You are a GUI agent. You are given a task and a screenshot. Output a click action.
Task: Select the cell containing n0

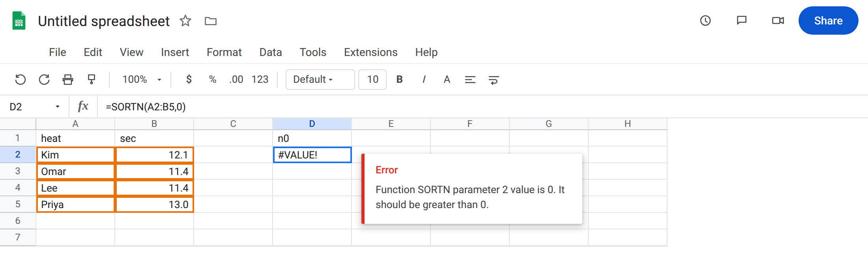coord(312,138)
